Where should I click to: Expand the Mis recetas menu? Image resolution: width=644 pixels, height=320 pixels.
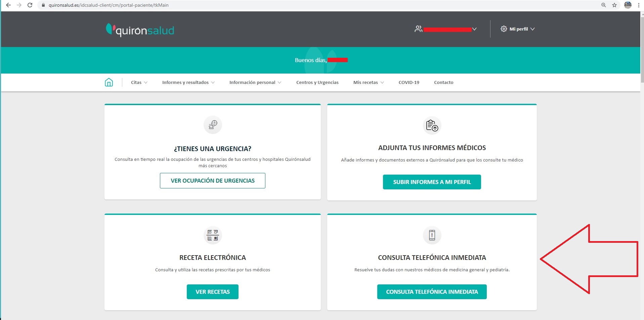click(x=368, y=82)
